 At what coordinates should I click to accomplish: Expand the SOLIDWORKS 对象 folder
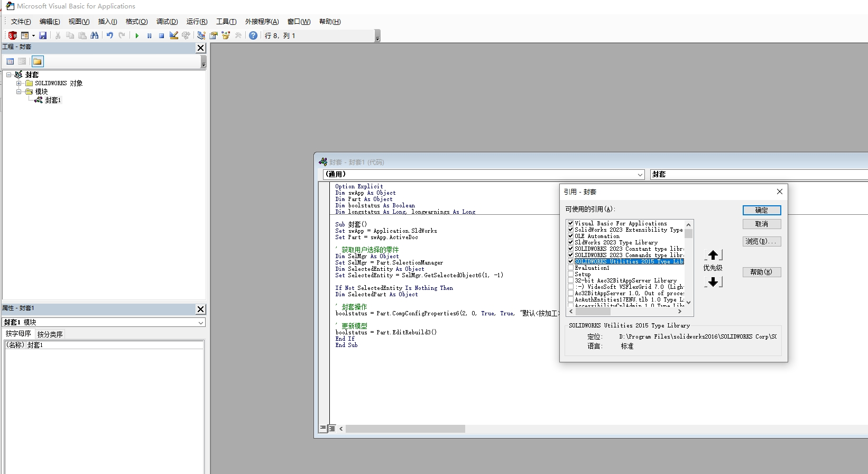tap(19, 83)
